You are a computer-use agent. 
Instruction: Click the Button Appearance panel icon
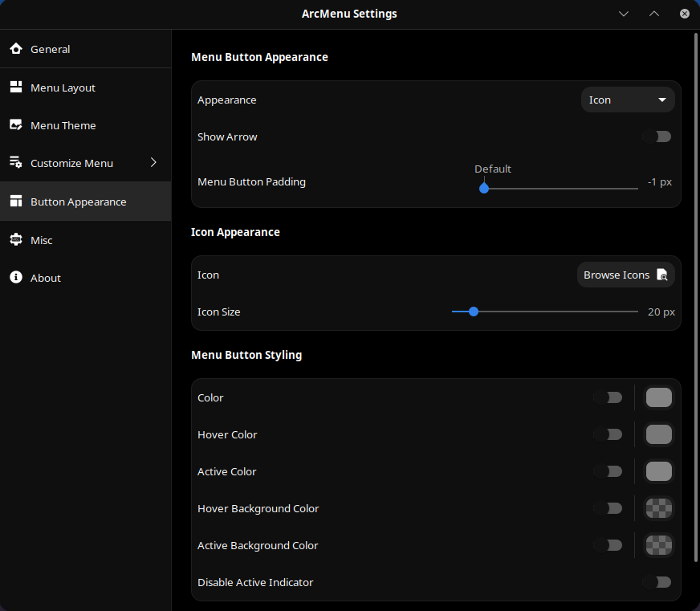point(16,202)
